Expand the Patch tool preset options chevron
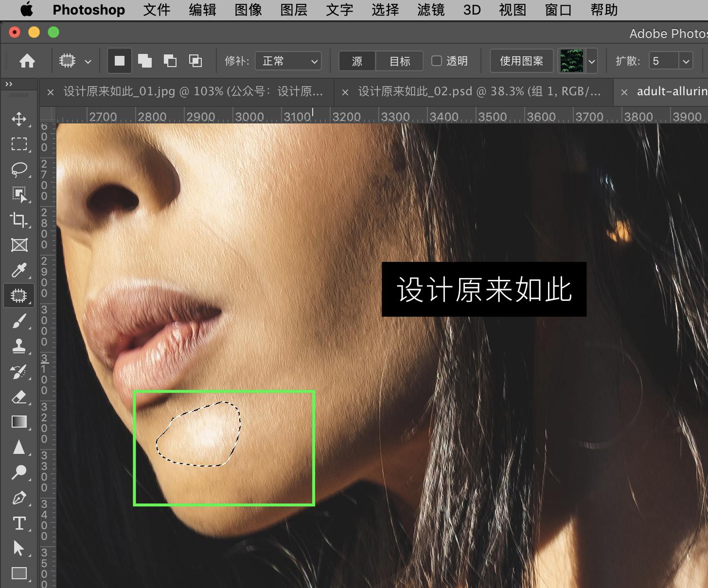This screenshot has height=588, width=708. [88, 61]
